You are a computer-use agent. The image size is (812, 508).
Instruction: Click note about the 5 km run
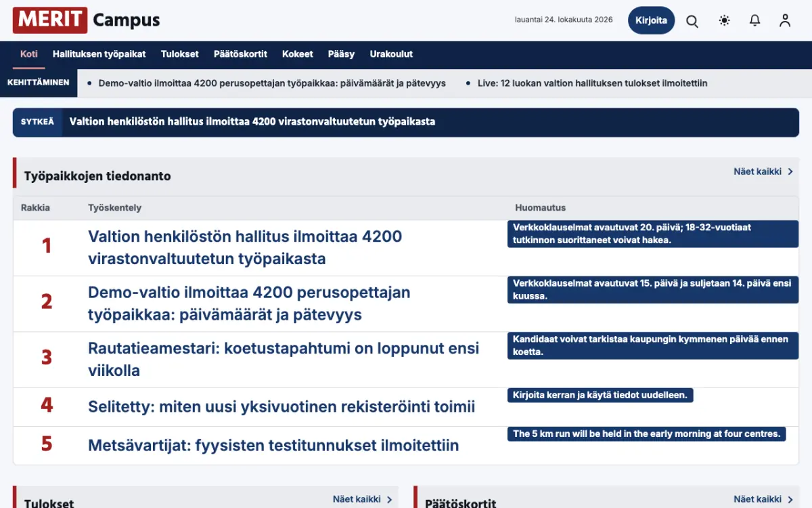[647, 433]
